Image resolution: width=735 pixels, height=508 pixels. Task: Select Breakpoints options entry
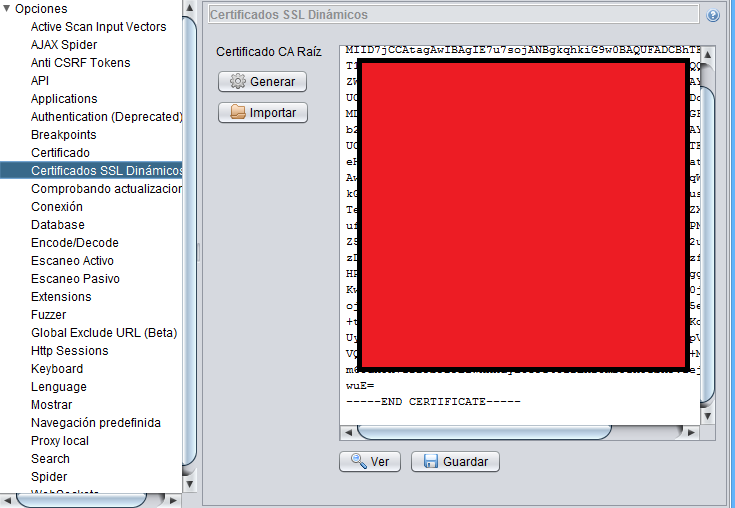(64, 134)
